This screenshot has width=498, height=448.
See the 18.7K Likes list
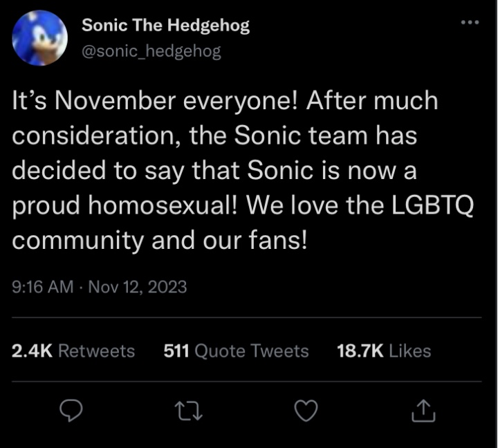[383, 351]
